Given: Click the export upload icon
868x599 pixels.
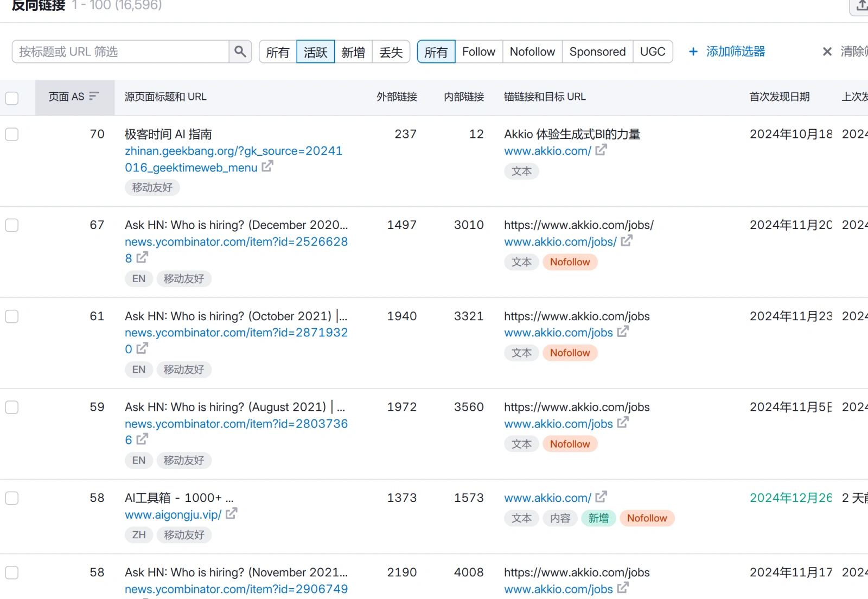Looking at the screenshot, I should coord(861,5).
